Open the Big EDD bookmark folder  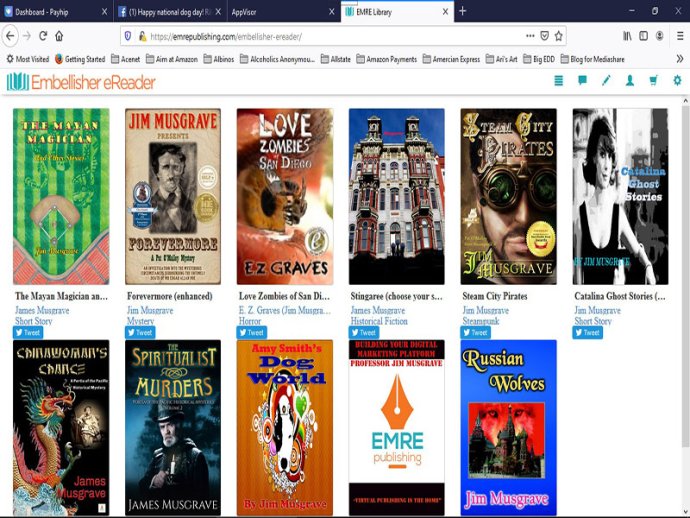pos(539,59)
